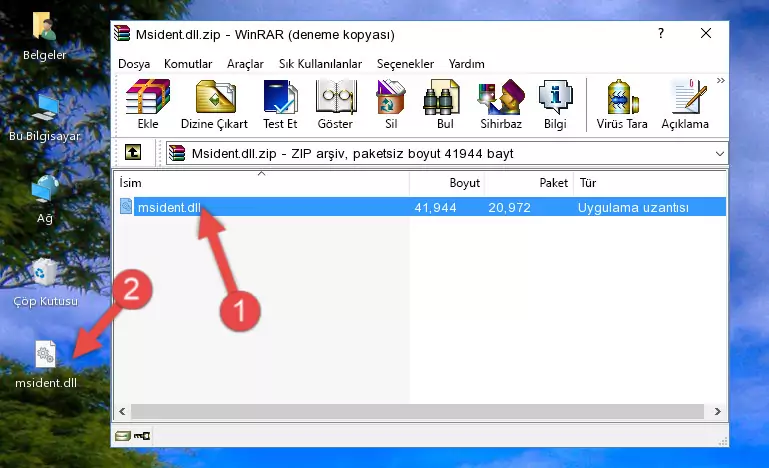Screen dimensions: 769x468
Task: Click the WinRAR title bar app icon
Action: (x=122, y=33)
